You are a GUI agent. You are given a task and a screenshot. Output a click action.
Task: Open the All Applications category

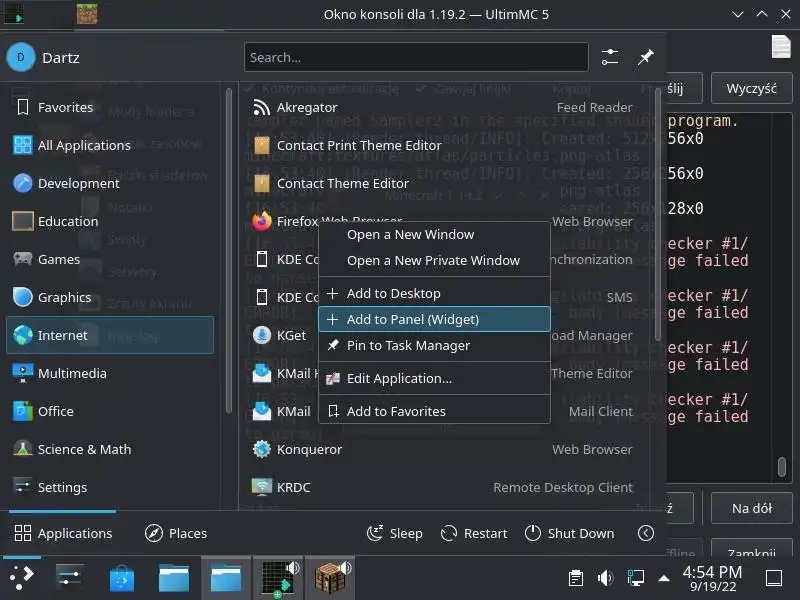pyautogui.click(x=110, y=145)
